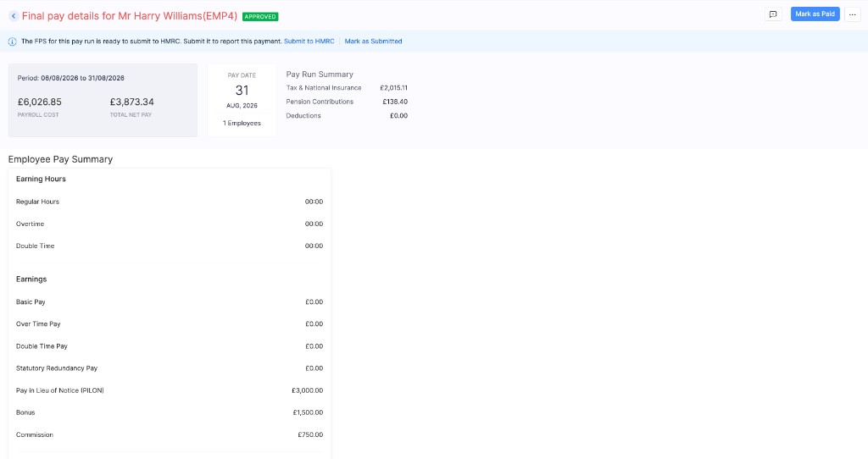Click the Double Time Pay row label

click(x=42, y=346)
